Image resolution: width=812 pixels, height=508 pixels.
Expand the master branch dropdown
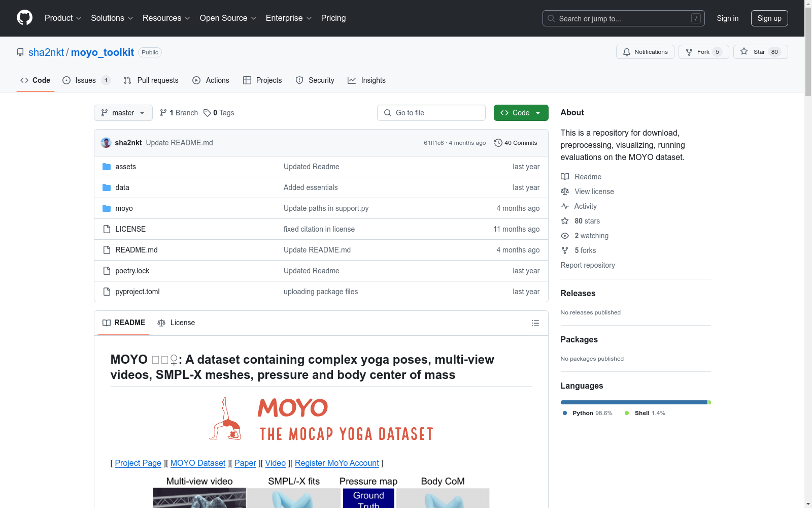(x=123, y=113)
